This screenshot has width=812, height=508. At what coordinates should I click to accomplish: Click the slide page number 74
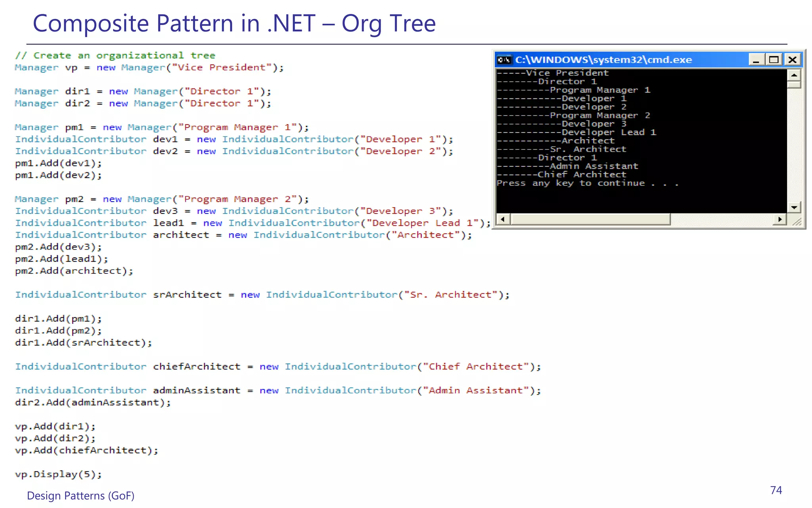pos(776,491)
